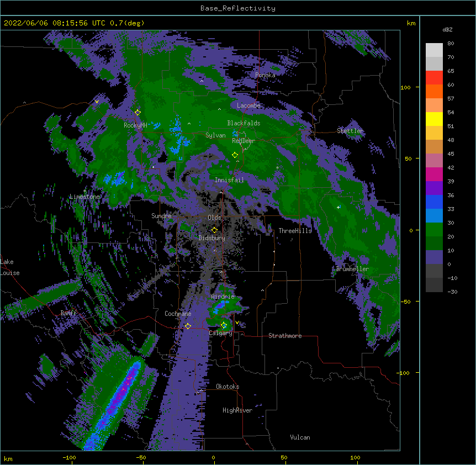Click the -50 tick on the horizontal axis
The height and width of the screenshot is (465, 476).
(x=141, y=457)
